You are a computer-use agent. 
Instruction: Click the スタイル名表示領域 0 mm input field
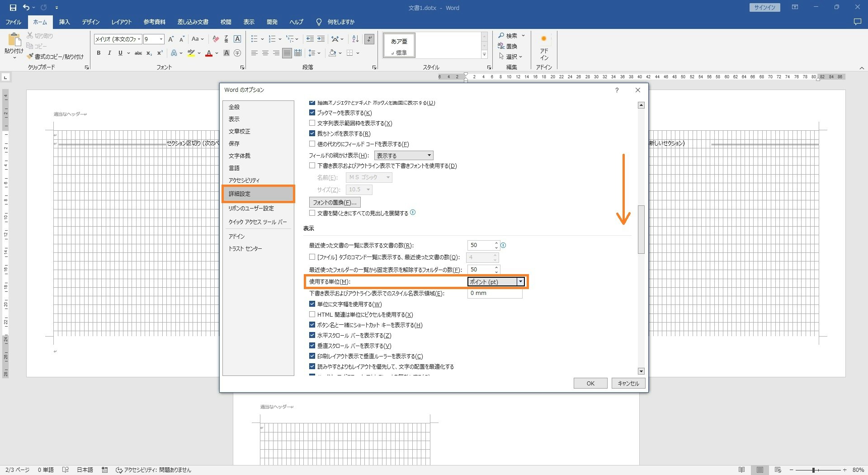point(495,293)
